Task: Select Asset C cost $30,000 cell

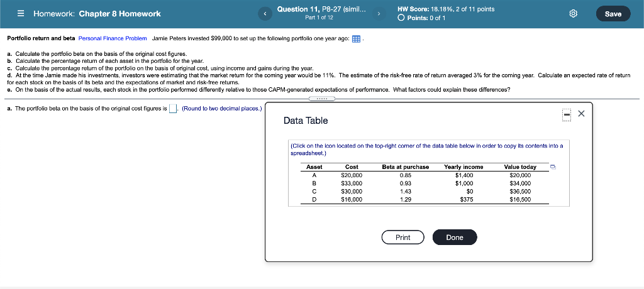Action: (352, 192)
